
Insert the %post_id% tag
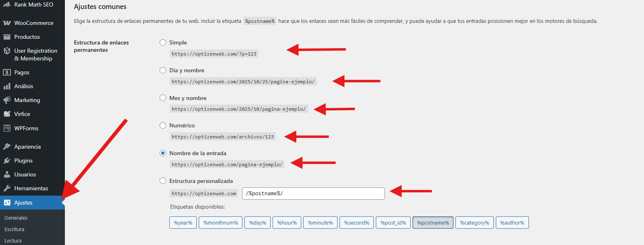point(393,223)
